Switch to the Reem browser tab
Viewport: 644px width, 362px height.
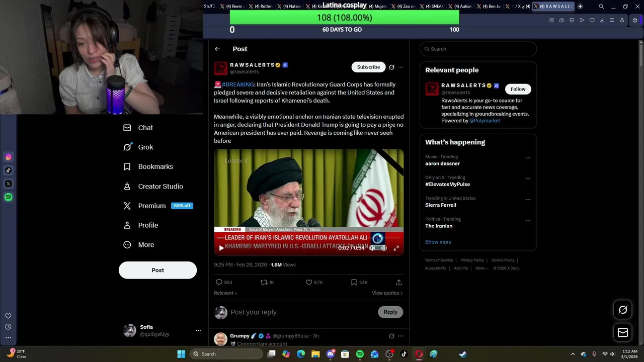pyautogui.click(x=233, y=6)
